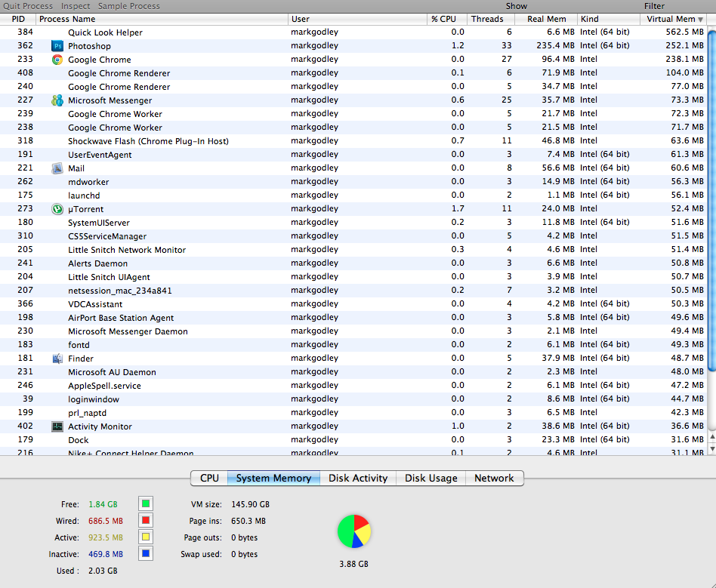
Task: Click the vertical scrollbar thumb
Action: coord(711,201)
